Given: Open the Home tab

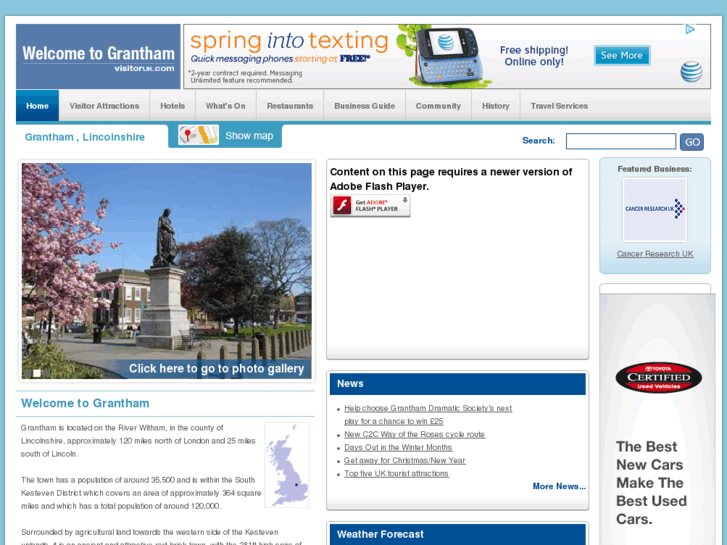Looking at the screenshot, I should click(x=37, y=106).
